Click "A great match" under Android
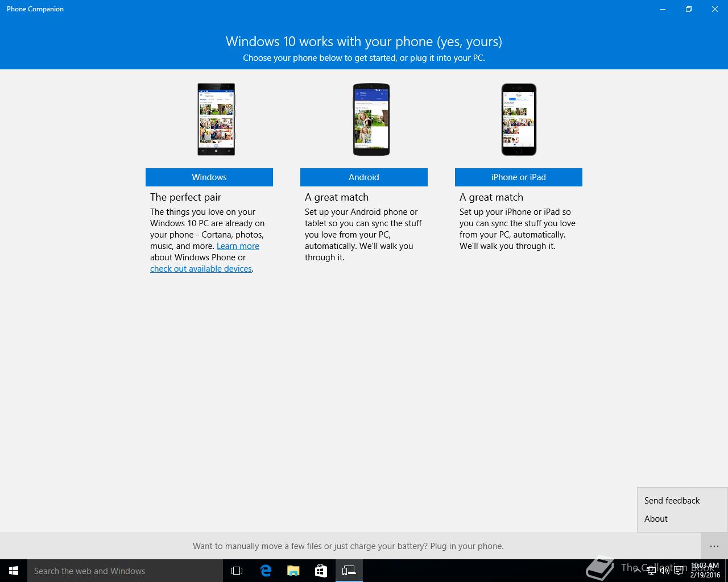Image resolution: width=728 pixels, height=582 pixels. [337, 197]
